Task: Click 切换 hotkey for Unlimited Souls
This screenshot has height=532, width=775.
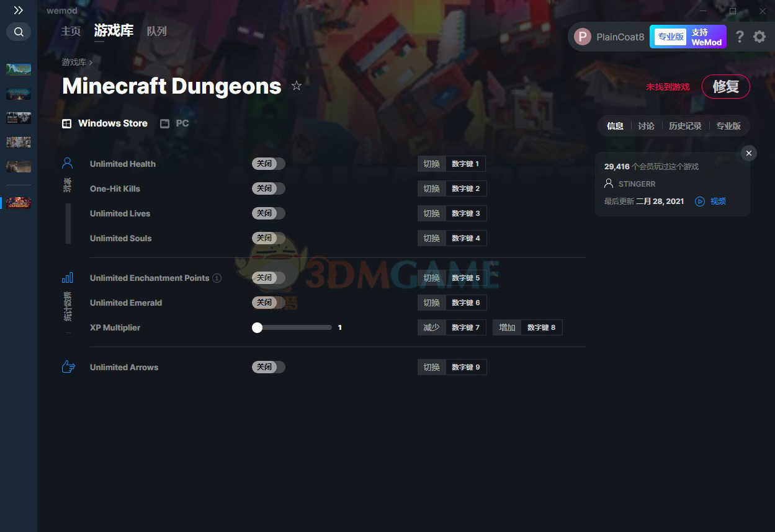Action: [432, 238]
